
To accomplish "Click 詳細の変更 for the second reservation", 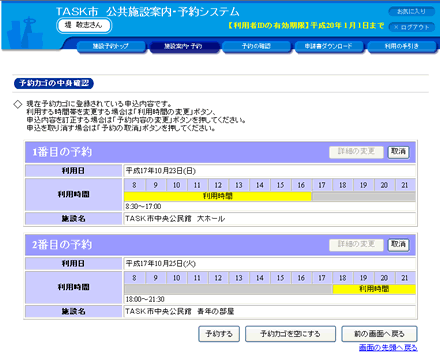I will click(356, 245).
